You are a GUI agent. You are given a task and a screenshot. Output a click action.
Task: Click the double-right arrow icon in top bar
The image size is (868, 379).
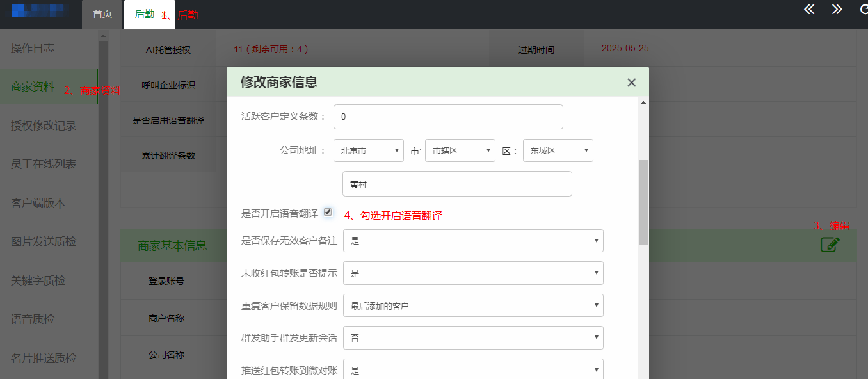(837, 10)
